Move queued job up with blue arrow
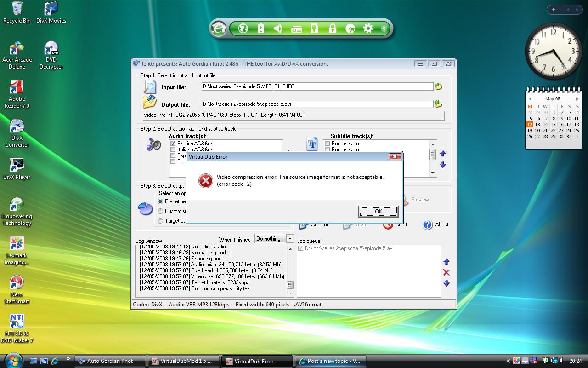 [x=446, y=261]
